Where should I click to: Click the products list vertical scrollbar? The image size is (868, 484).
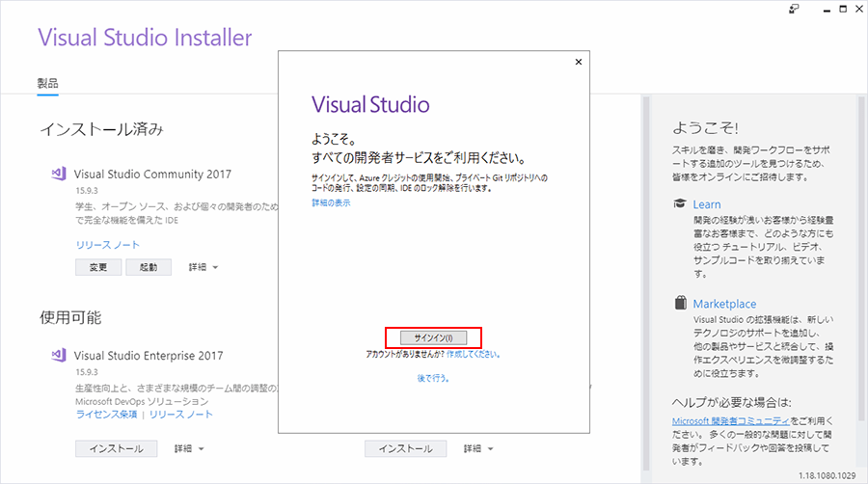point(645,282)
